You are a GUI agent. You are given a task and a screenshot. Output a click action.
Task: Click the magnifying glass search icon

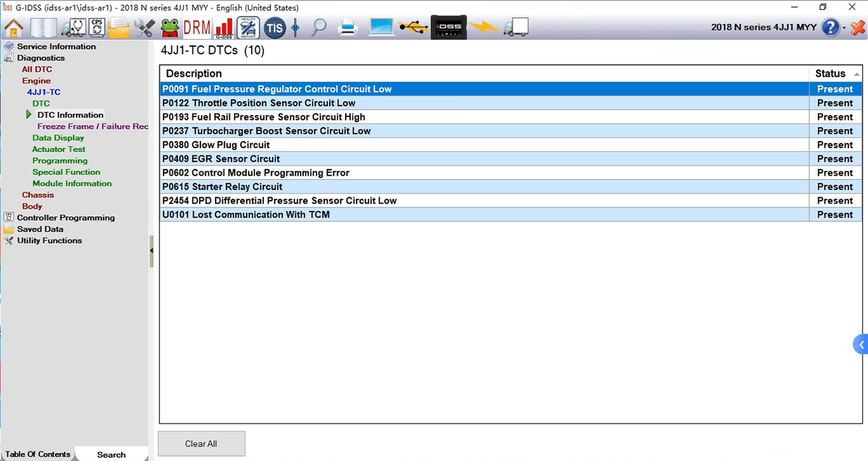pyautogui.click(x=318, y=28)
